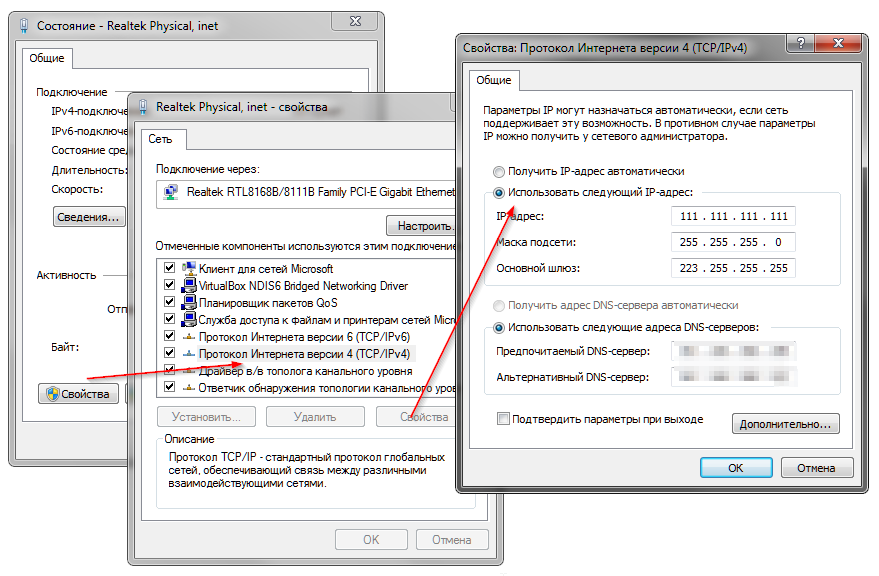Toggle the QoS packet scheduler checkbox

pos(169,302)
